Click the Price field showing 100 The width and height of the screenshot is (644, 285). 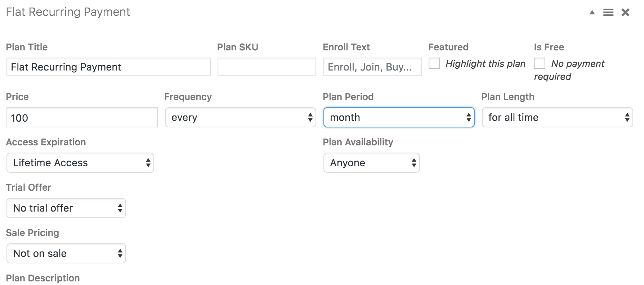(82, 117)
